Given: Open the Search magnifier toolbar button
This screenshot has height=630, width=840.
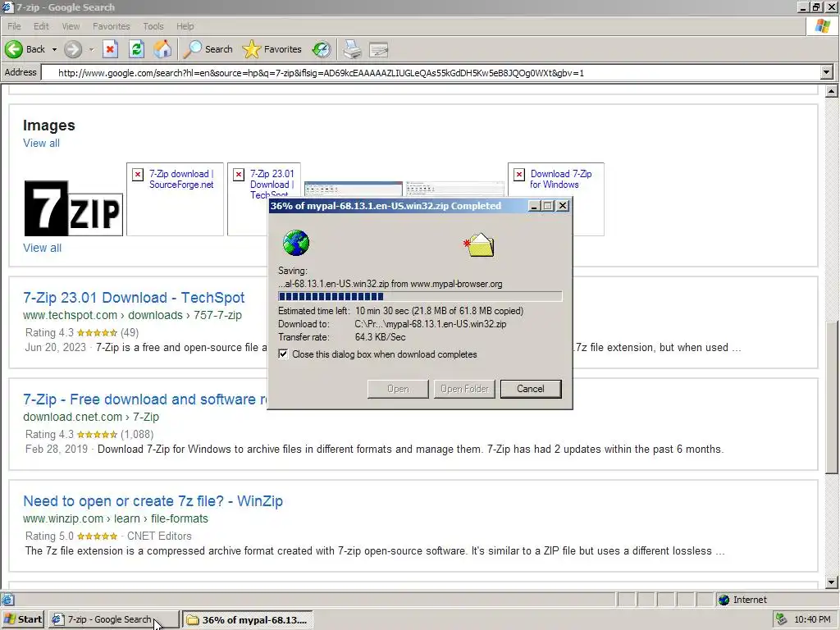Looking at the screenshot, I should coord(208,49).
